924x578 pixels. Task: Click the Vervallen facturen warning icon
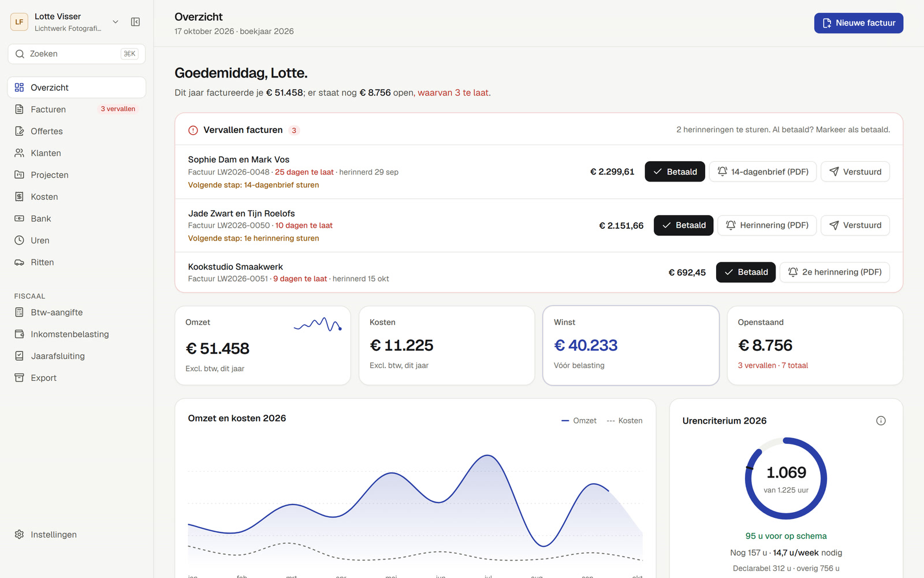pos(193,131)
